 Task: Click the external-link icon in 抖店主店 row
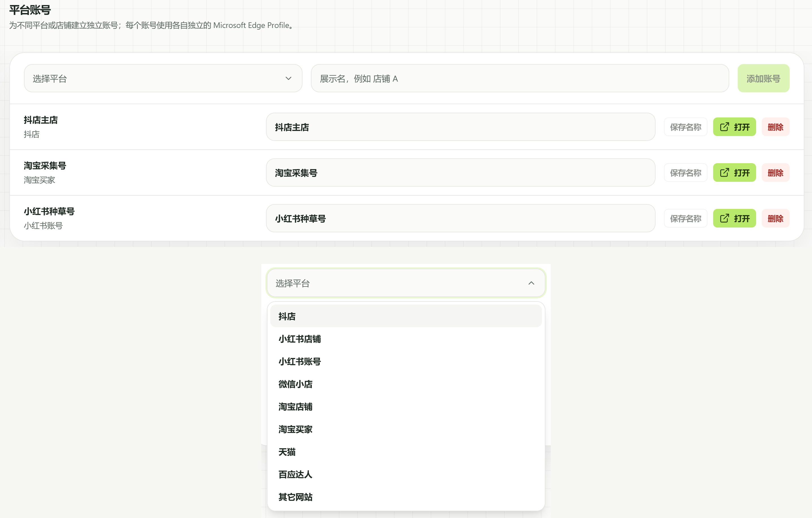[724, 127]
